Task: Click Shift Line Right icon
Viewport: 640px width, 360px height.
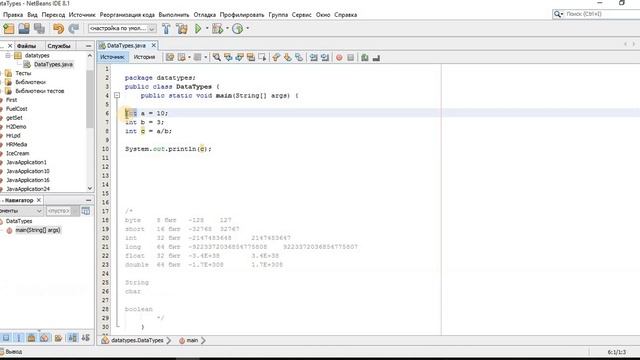Action: 325,58
